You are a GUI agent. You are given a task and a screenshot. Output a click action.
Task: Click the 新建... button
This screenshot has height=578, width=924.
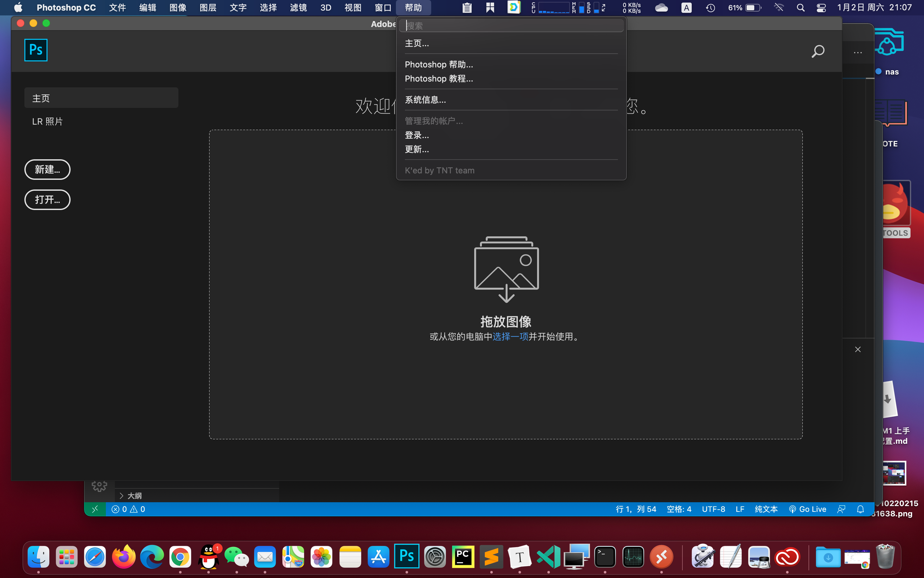(47, 169)
